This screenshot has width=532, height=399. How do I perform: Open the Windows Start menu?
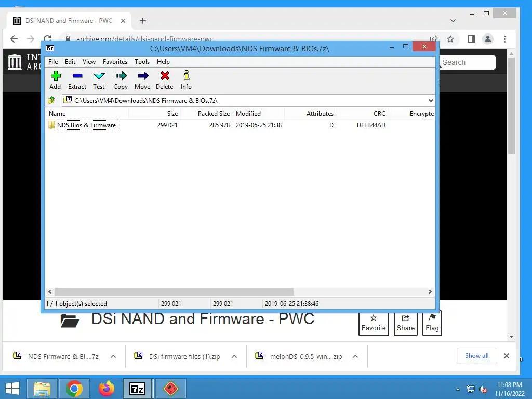(x=12, y=389)
